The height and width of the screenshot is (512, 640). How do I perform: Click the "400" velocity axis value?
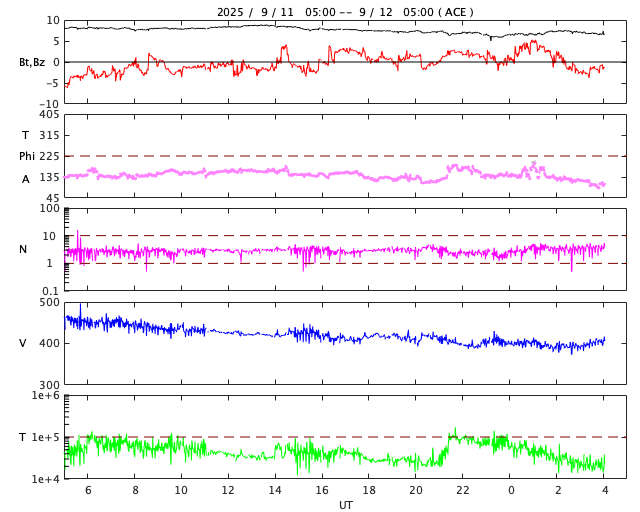pyautogui.click(x=49, y=343)
